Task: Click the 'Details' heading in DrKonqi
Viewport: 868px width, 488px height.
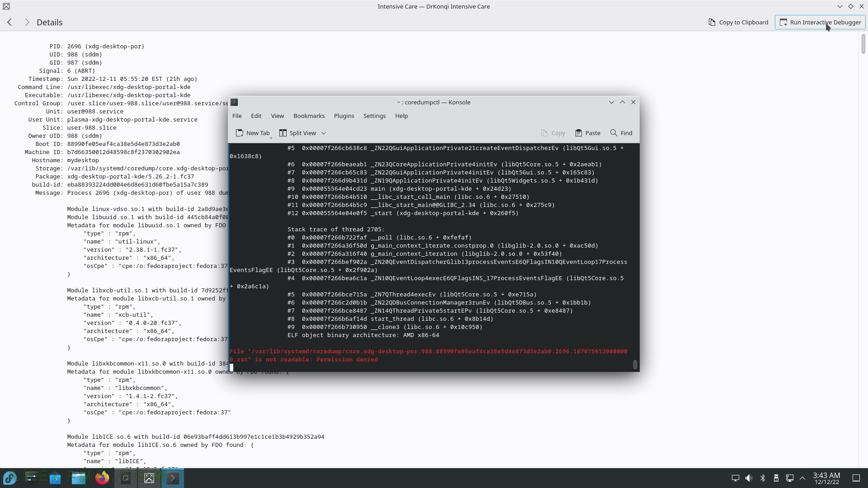Action: [50, 22]
